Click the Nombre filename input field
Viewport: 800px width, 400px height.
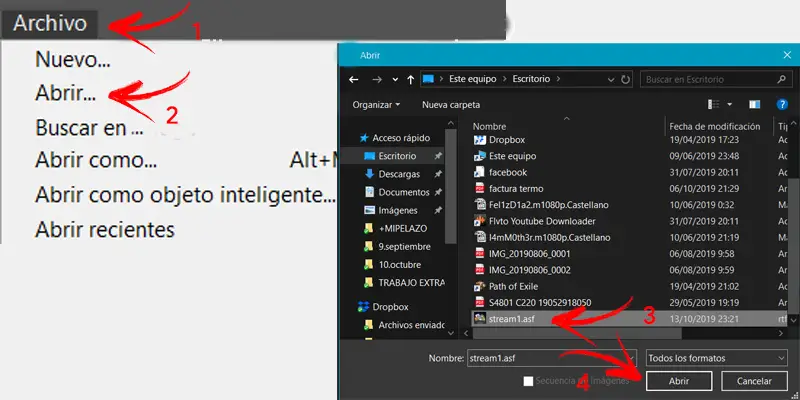click(552, 358)
